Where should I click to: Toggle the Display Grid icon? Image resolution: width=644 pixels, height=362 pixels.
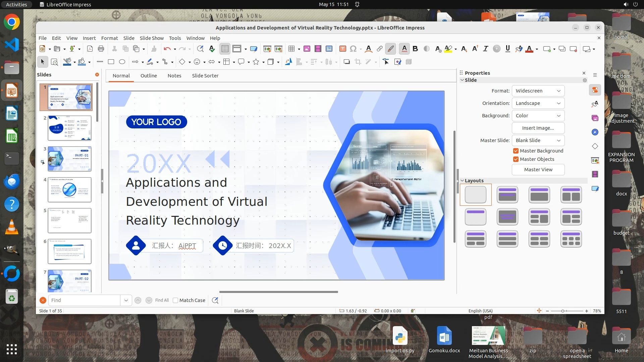(225, 49)
